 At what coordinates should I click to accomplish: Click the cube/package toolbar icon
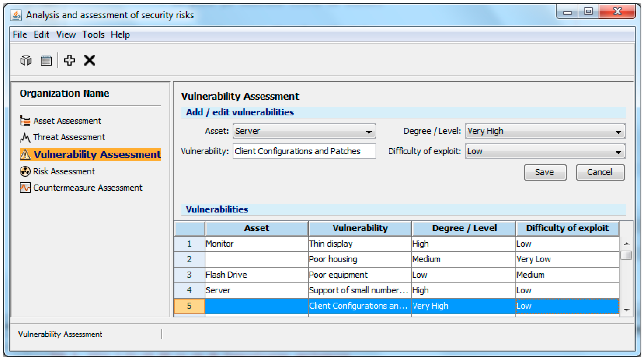(x=26, y=60)
